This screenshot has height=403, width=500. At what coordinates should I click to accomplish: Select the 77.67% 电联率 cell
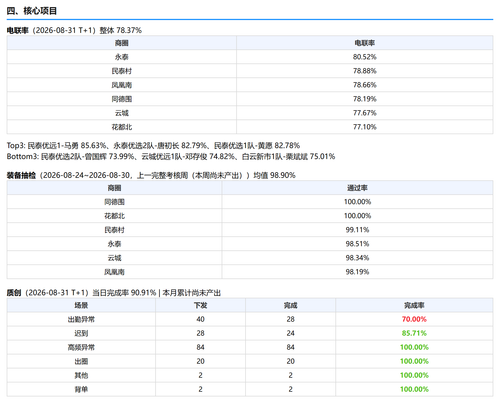coord(365,113)
